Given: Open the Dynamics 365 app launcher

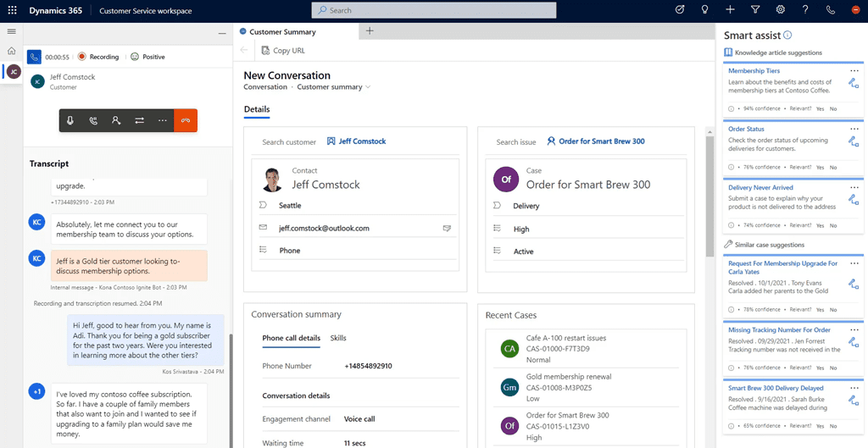Looking at the screenshot, I should coord(12,11).
